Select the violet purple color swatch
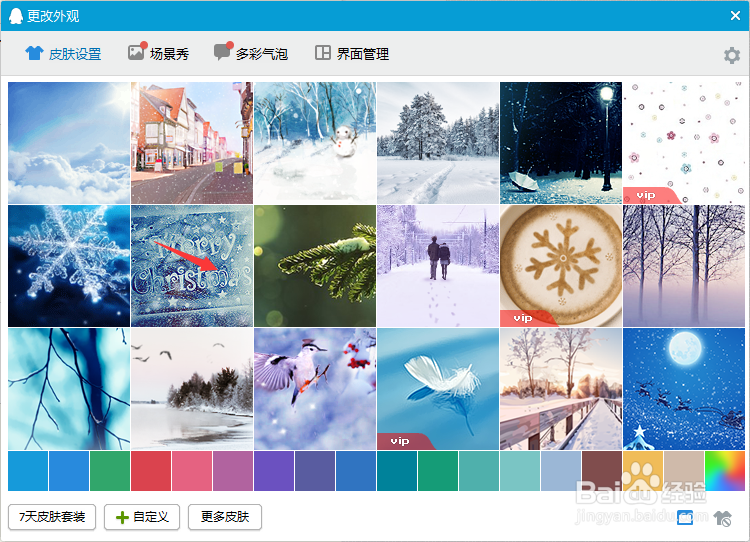750x542 pixels. pos(274,471)
